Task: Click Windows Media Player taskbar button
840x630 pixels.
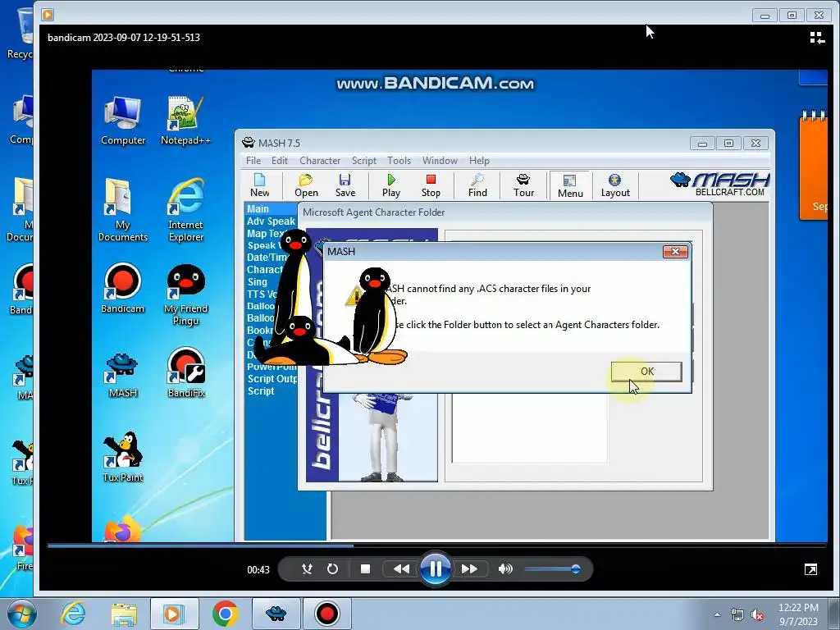Action: (174, 614)
